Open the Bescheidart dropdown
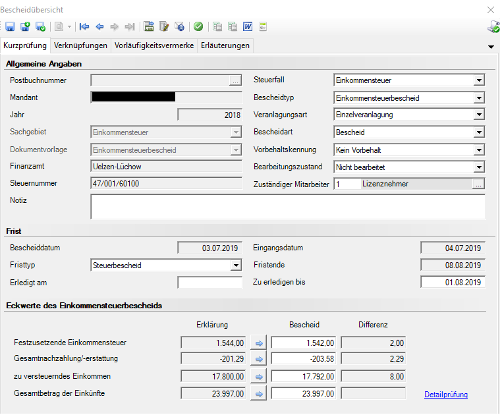 [479, 132]
